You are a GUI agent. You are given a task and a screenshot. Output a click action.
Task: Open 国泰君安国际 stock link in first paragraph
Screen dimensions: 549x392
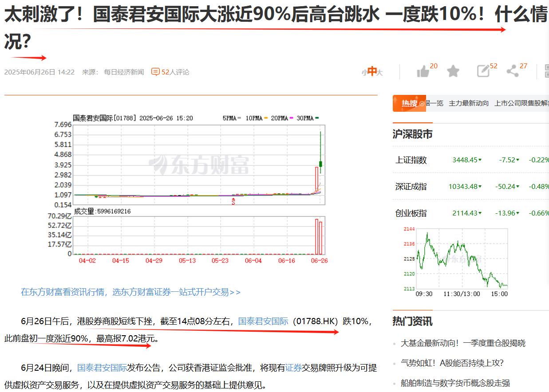(x=263, y=321)
